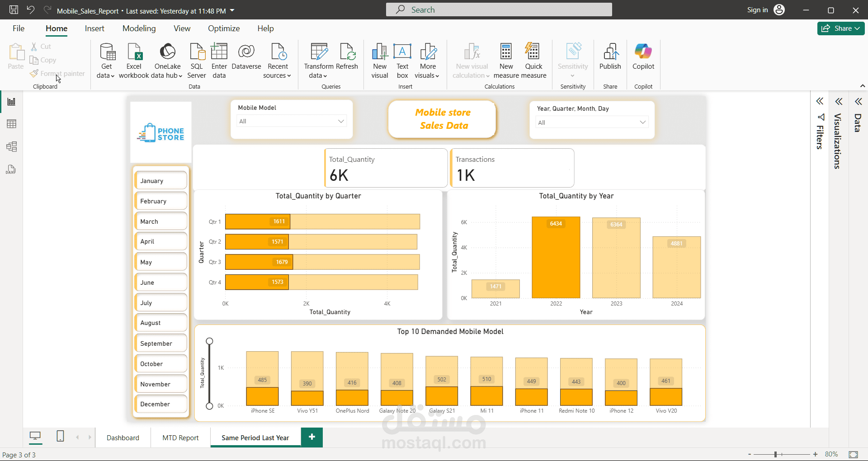Click the Undo arrow icon
868x461 pixels.
coord(30,10)
